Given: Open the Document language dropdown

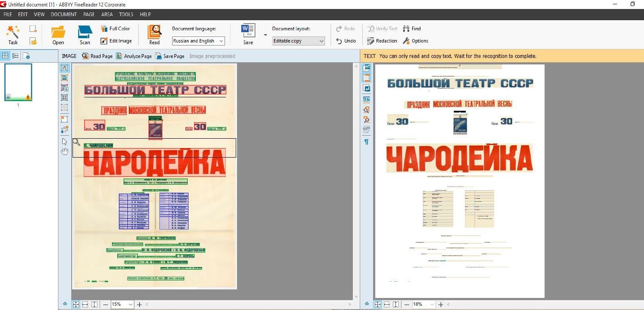Looking at the screenshot, I should (198, 41).
